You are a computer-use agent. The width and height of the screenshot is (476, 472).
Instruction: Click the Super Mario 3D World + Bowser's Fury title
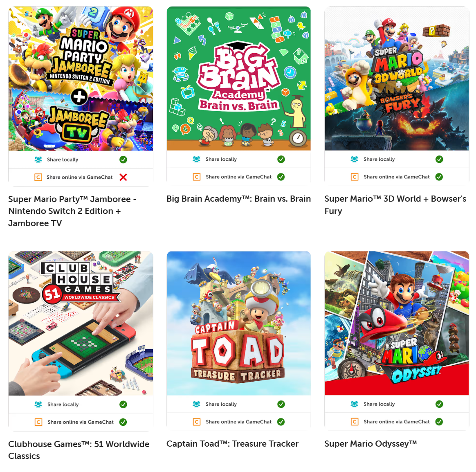point(395,205)
